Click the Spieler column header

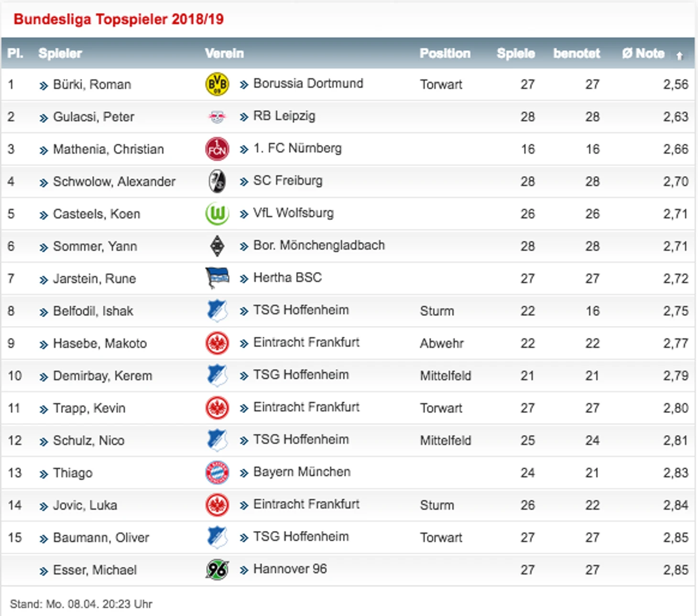60,54
